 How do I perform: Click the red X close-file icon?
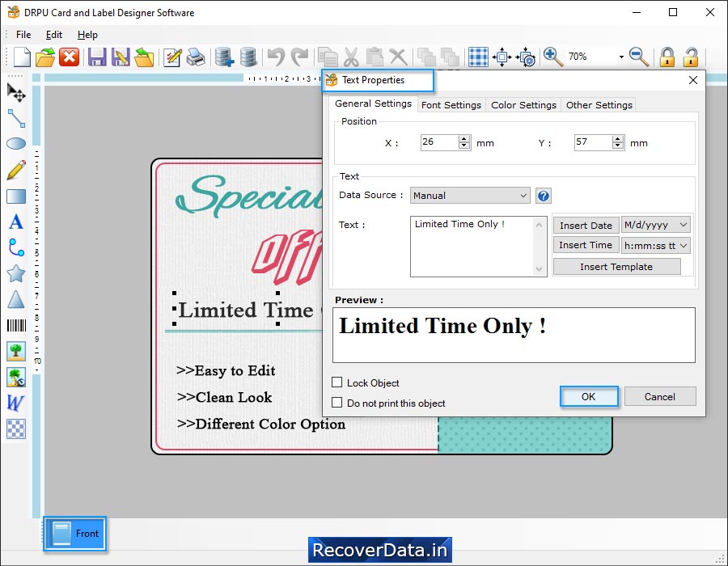point(70,57)
